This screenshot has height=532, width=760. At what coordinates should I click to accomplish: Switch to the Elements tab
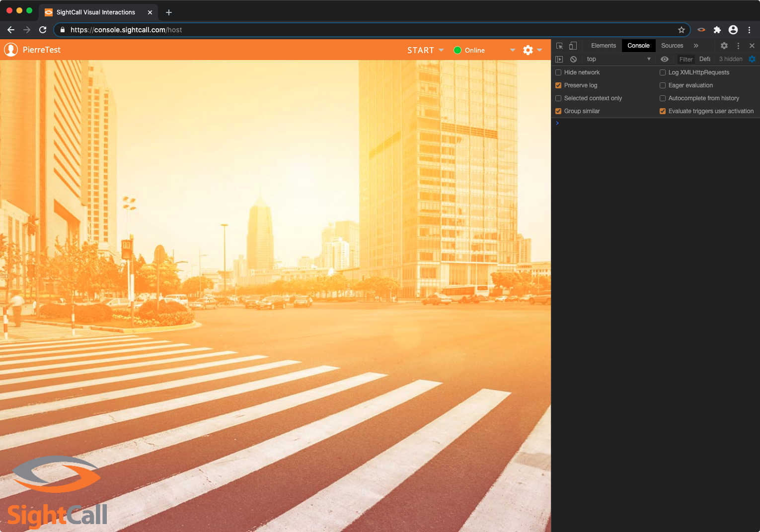604,46
